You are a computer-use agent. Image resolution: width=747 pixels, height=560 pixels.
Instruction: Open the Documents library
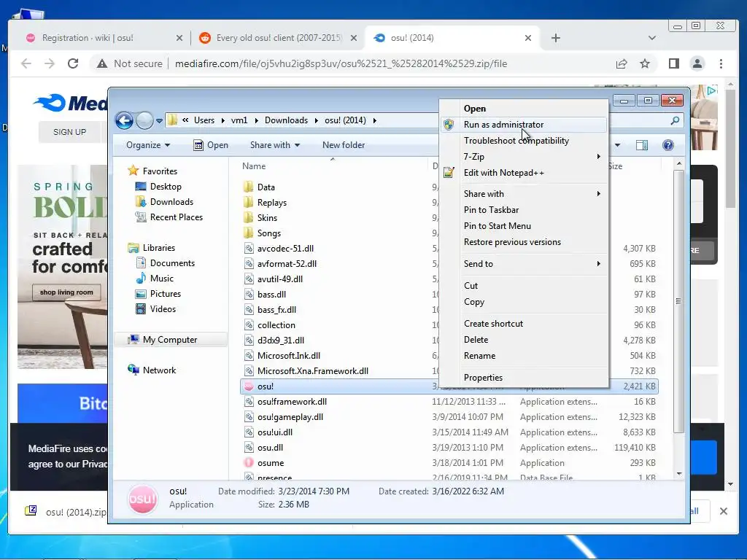[x=172, y=262]
